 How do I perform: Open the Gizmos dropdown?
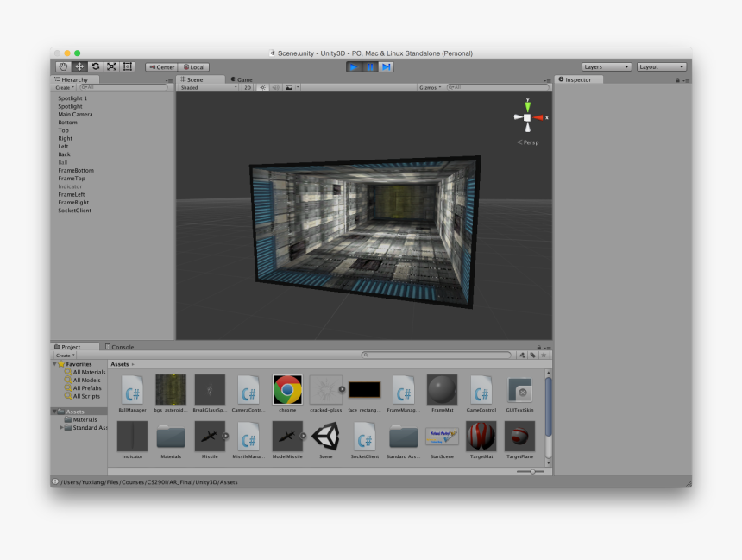coord(431,87)
